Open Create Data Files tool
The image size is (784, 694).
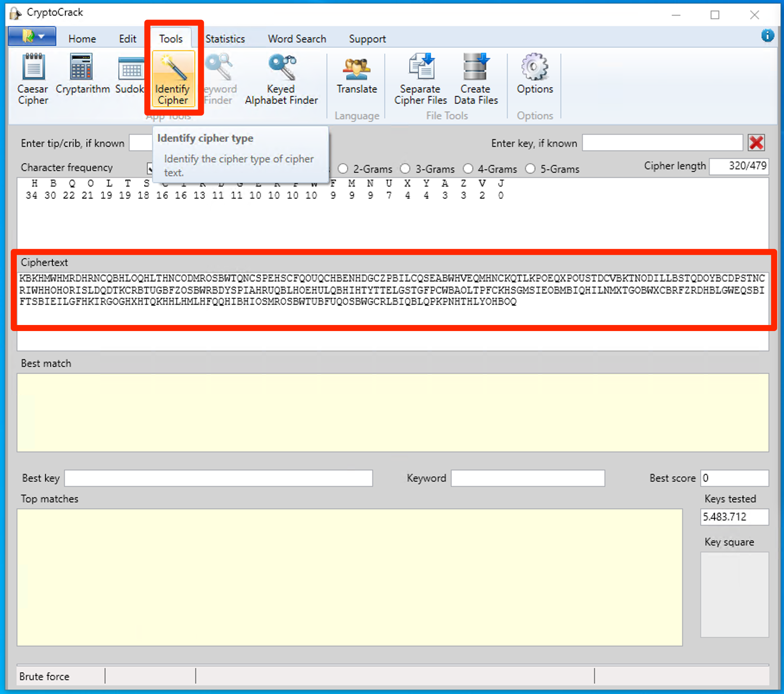click(x=476, y=79)
